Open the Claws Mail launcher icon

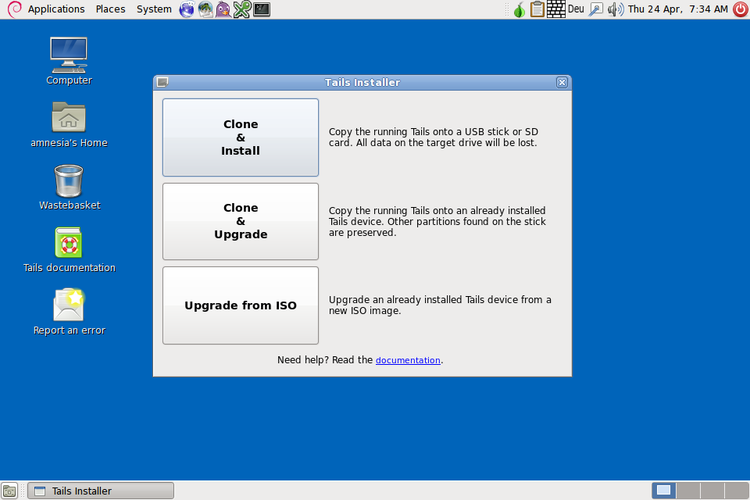[205, 9]
